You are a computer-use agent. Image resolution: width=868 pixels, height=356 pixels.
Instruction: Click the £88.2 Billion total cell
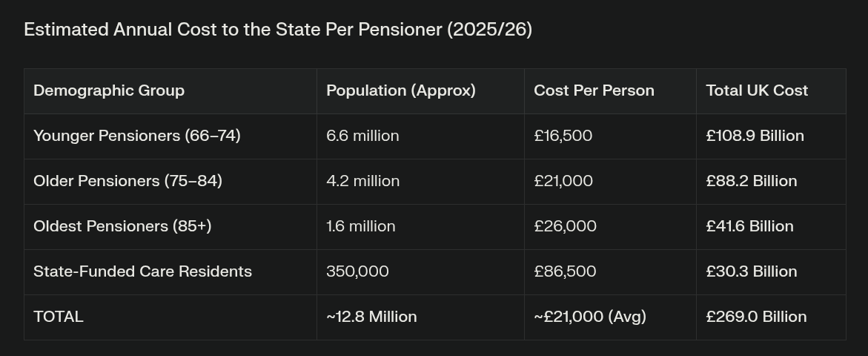click(752, 181)
